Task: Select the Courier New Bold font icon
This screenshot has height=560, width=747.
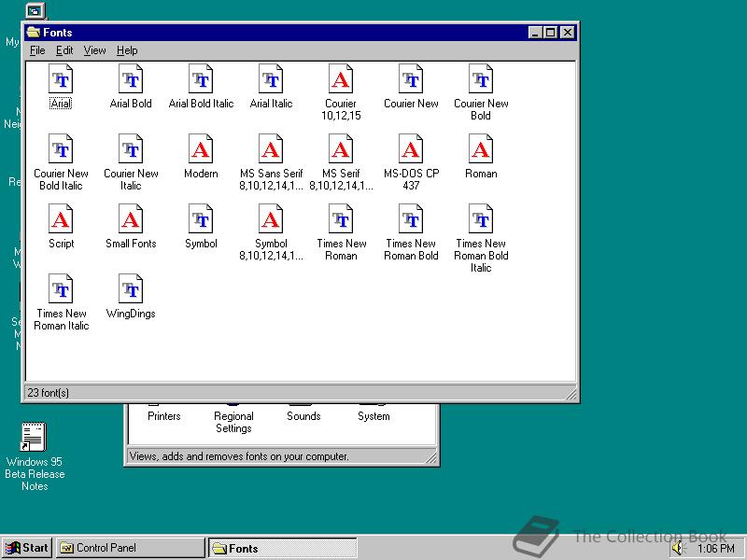Action: point(481,79)
